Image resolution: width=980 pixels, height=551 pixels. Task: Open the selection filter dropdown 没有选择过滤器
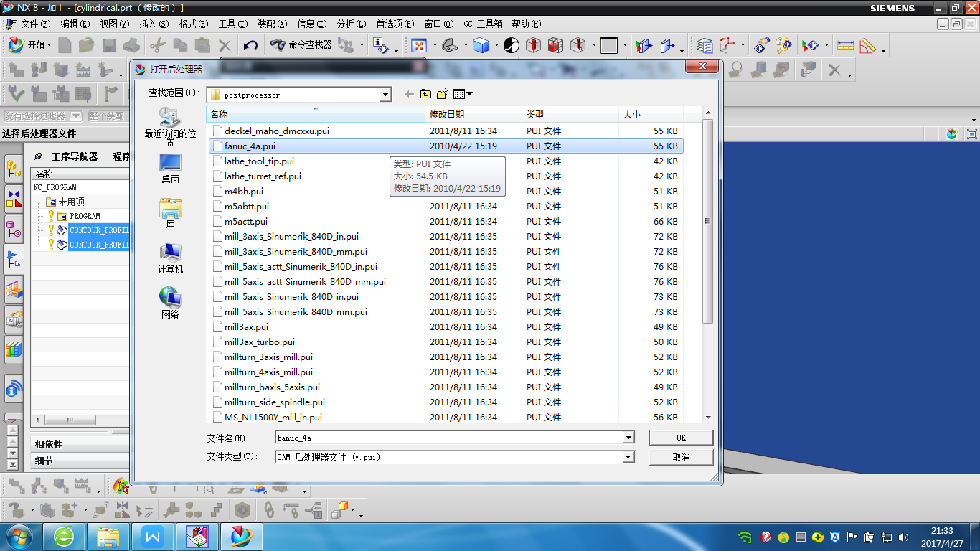coord(75,116)
